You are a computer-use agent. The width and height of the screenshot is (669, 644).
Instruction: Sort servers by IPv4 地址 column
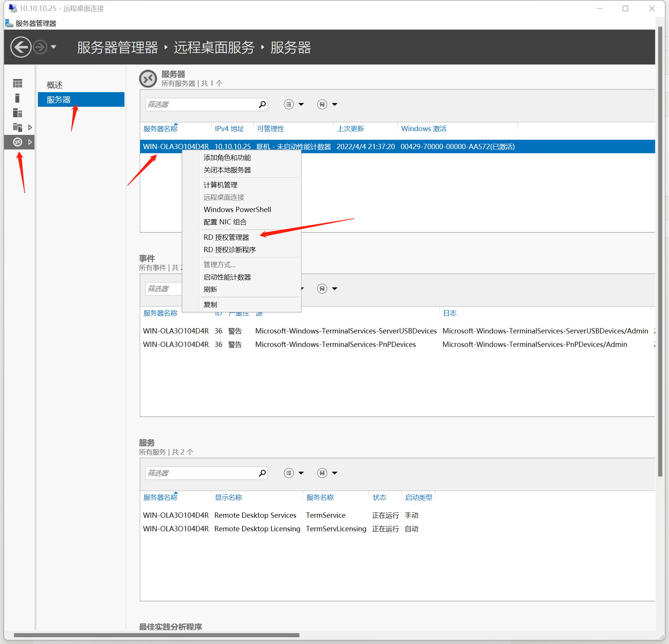(x=229, y=129)
